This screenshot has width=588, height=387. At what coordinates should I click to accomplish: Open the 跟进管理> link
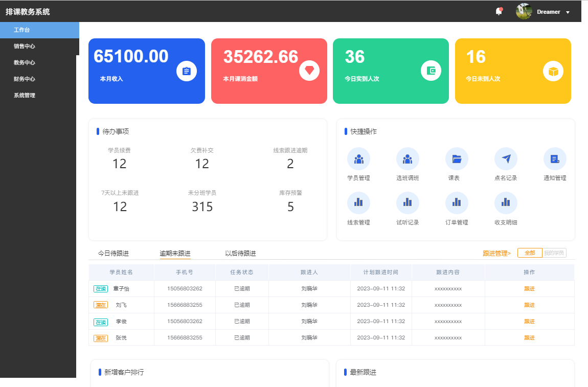point(497,254)
